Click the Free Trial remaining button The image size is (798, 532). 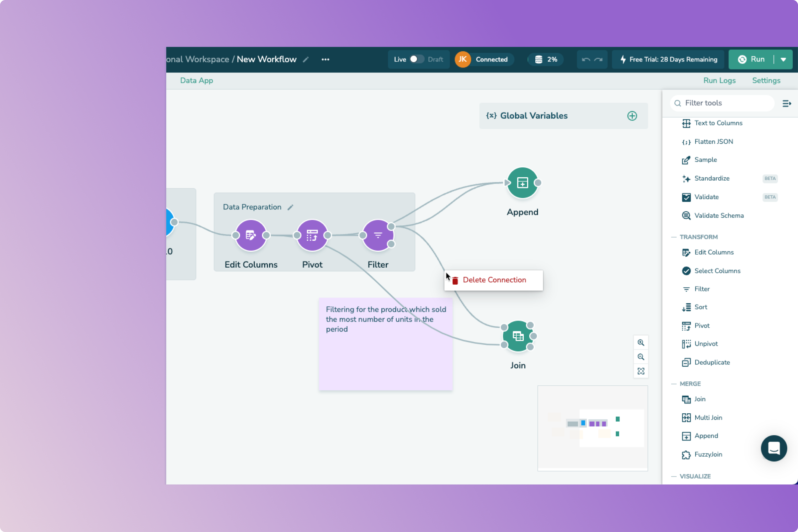click(x=668, y=60)
